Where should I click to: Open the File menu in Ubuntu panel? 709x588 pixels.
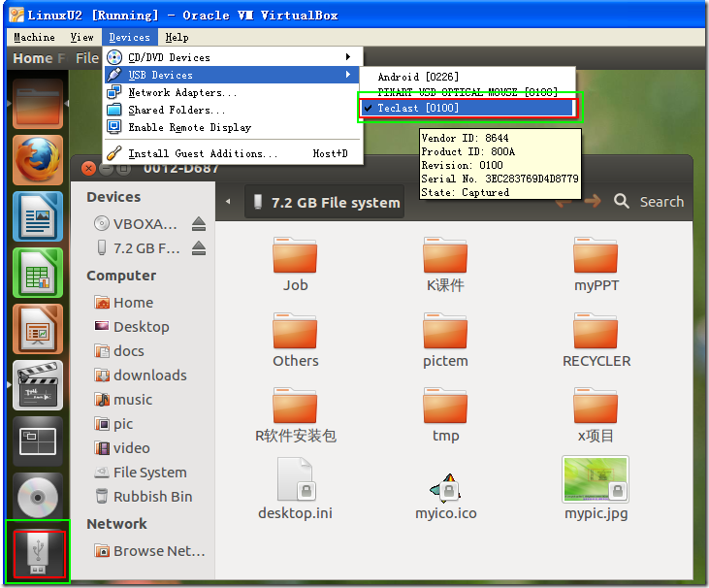87,58
